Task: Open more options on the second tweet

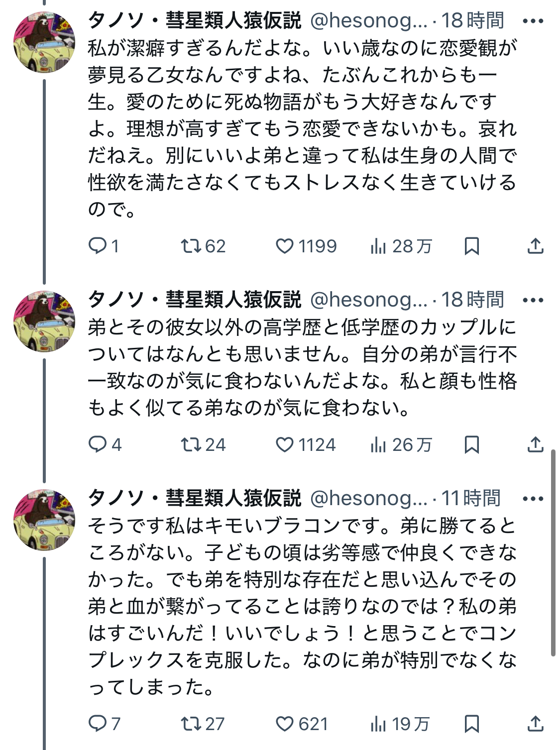Action: click(533, 300)
